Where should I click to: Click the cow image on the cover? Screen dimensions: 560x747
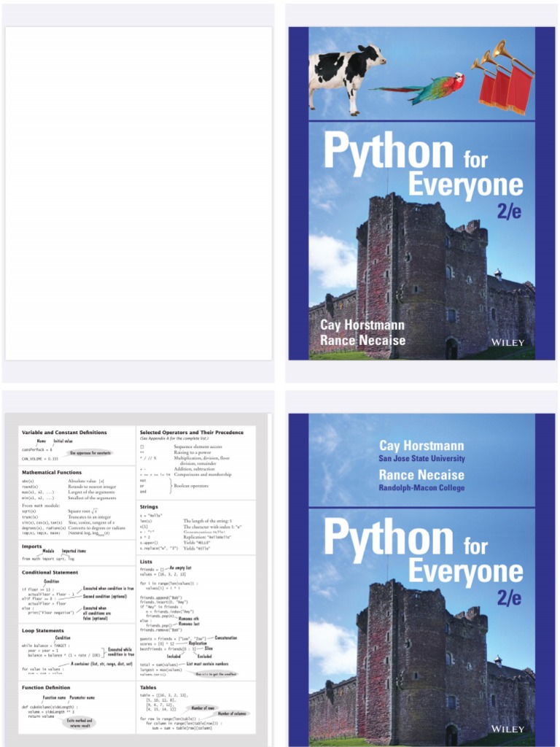point(347,79)
